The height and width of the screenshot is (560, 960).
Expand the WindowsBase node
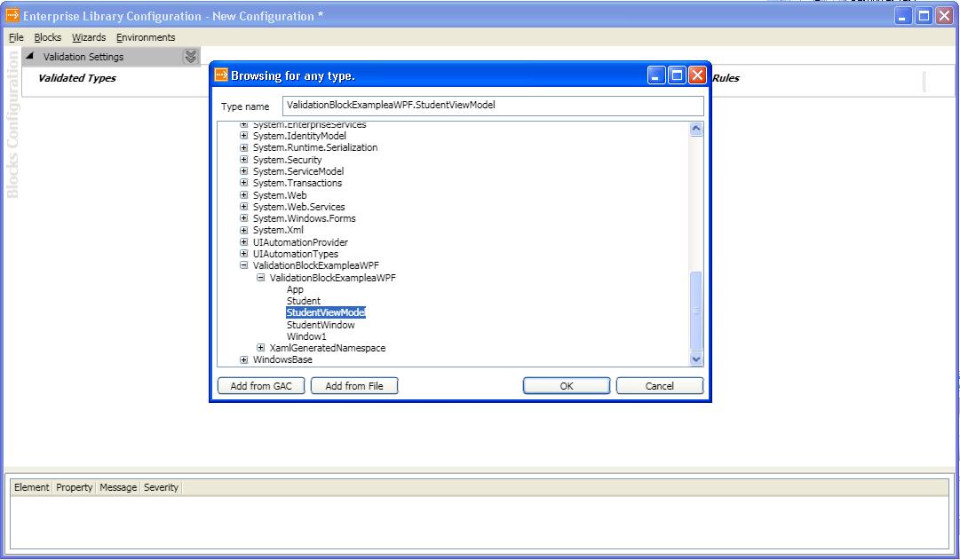click(244, 359)
